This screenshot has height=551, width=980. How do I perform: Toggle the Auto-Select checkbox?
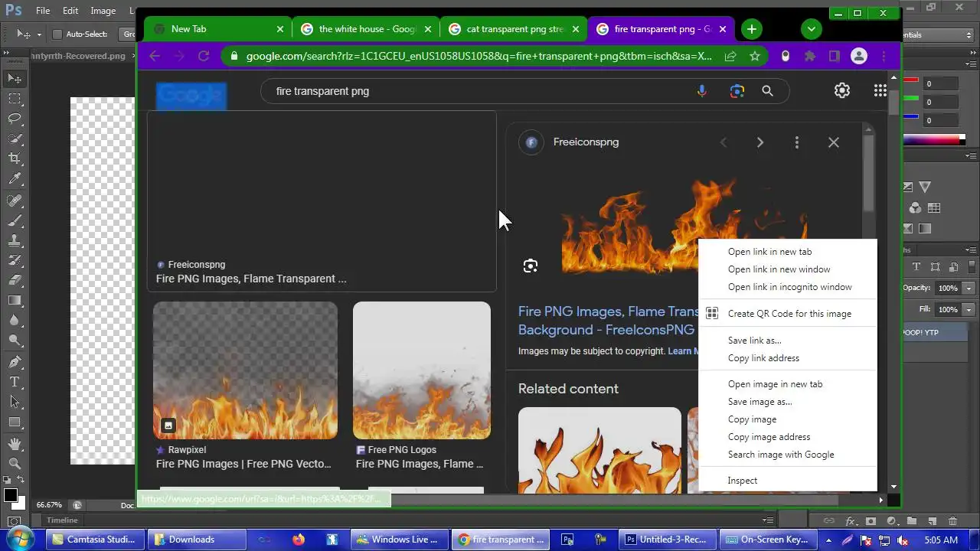(57, 34)
